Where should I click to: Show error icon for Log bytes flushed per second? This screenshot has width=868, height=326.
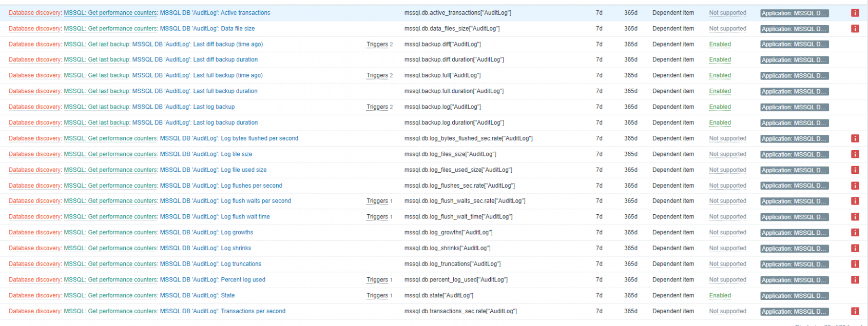(855, 138)
